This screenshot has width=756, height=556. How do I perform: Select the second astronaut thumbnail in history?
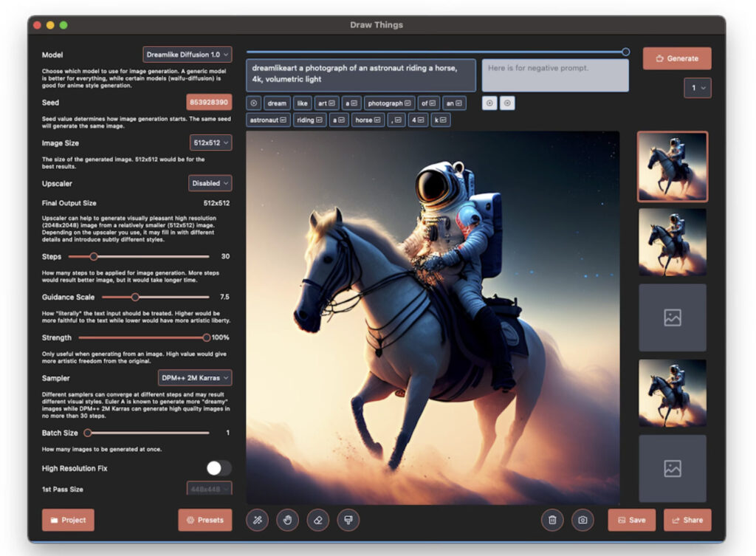(x=672, y=241)
